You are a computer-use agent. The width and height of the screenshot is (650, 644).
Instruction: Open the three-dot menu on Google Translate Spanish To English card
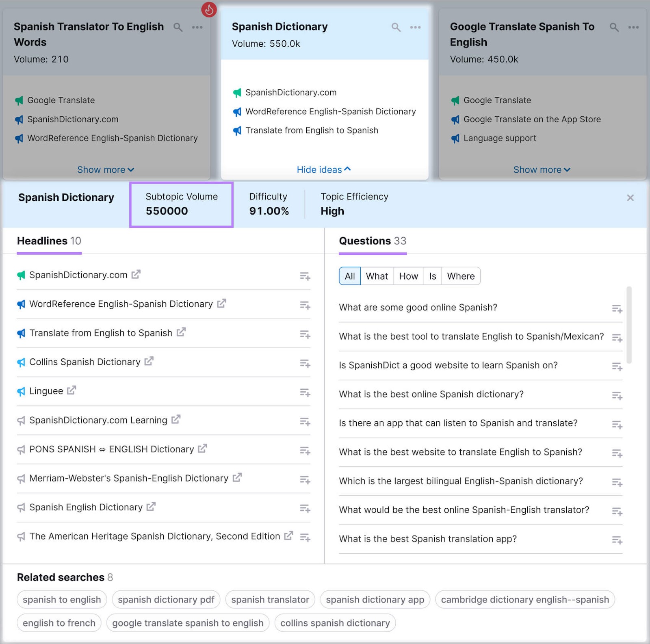pos(633,27)
